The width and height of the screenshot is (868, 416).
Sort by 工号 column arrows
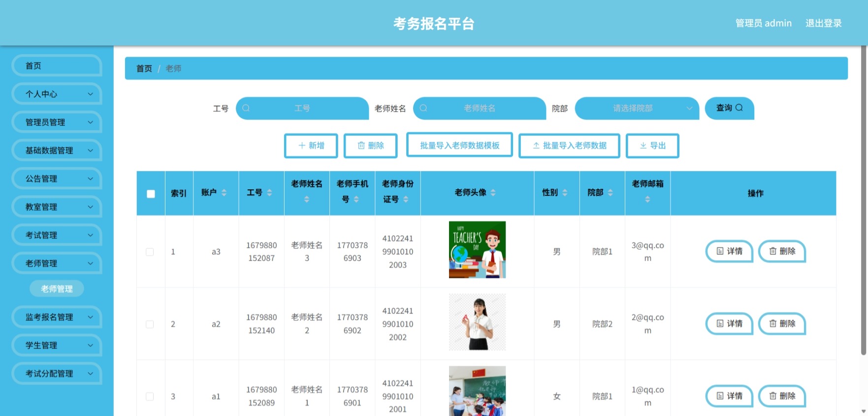269,193
